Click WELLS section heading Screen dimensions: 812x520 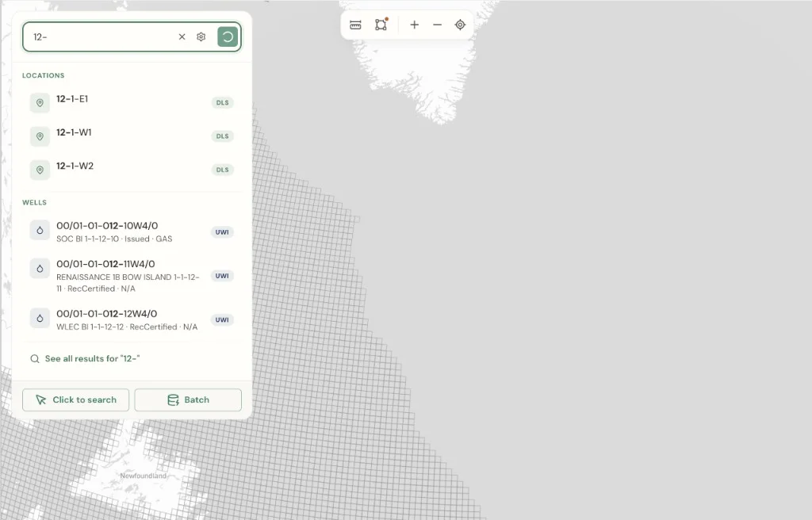[x=34, y=202]
